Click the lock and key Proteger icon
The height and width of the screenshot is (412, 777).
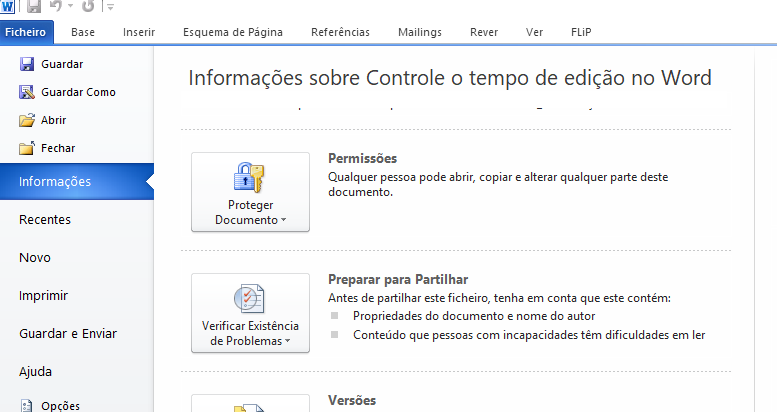pyautogui.click(x=249, y=177)
